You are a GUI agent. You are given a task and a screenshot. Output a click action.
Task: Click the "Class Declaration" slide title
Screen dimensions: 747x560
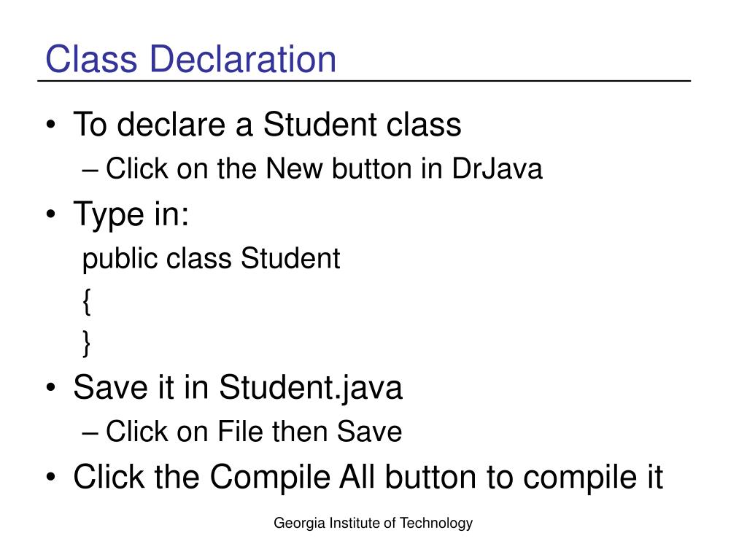(190, 59)
